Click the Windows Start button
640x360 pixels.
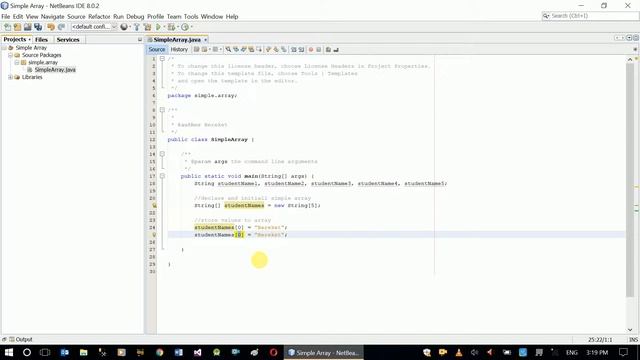[9, 352]
